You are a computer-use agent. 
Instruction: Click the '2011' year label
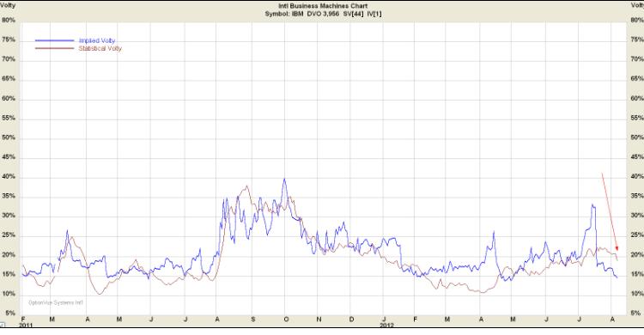point(26,326)
